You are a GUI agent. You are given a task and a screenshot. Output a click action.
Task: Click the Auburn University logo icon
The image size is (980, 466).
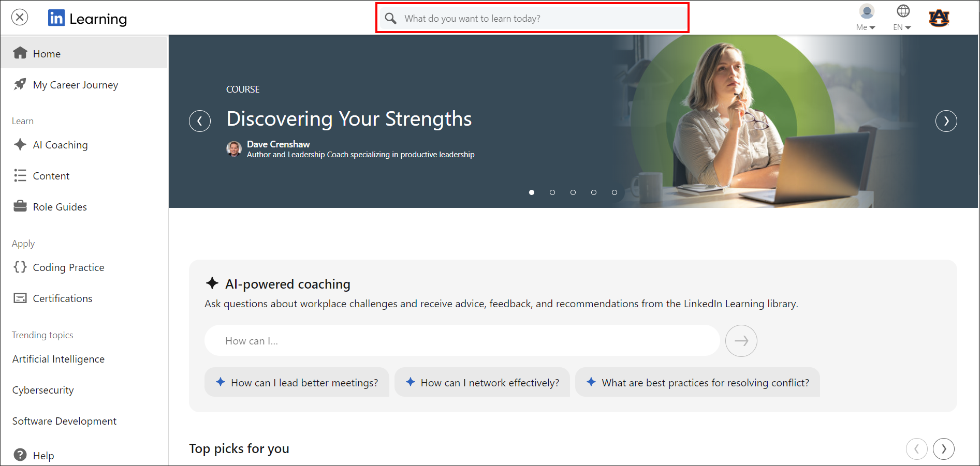(939, 18)
